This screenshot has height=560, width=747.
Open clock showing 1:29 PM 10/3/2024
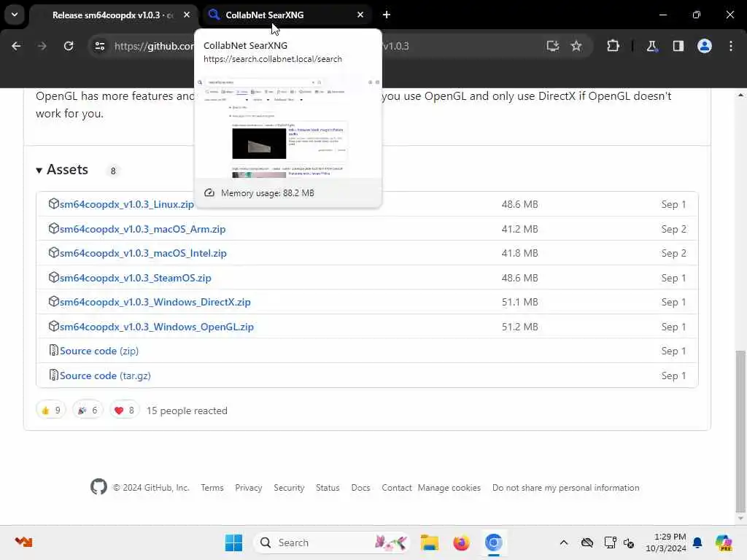point(665,542)
